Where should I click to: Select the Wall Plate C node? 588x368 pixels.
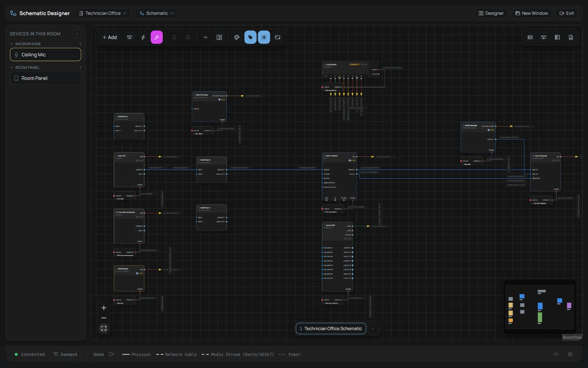coord(211,217)
